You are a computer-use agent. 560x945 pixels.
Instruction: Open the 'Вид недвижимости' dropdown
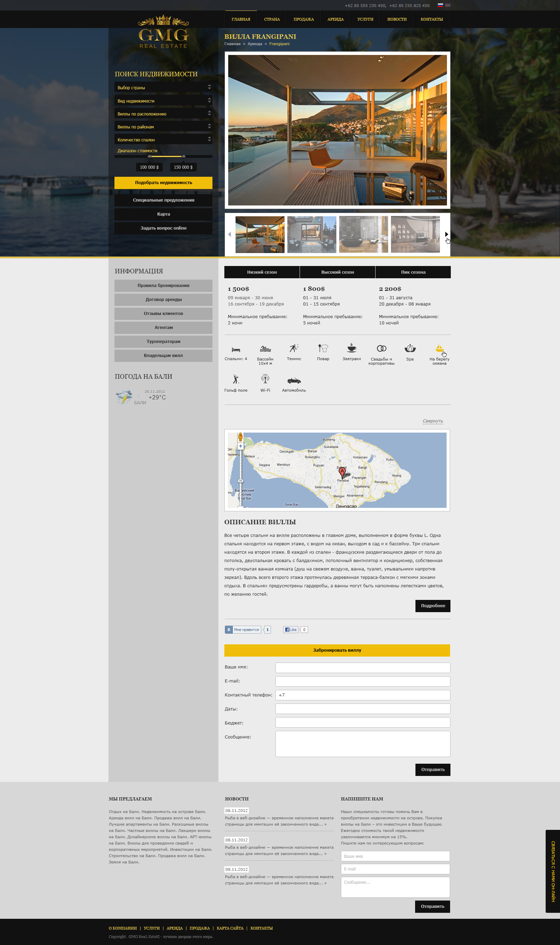tap(163, 100)
